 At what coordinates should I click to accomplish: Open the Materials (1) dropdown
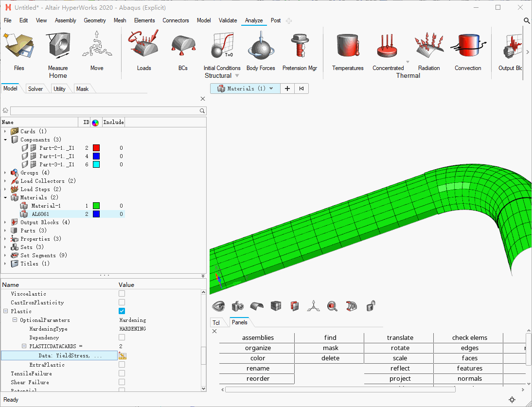tap(271, 88)
